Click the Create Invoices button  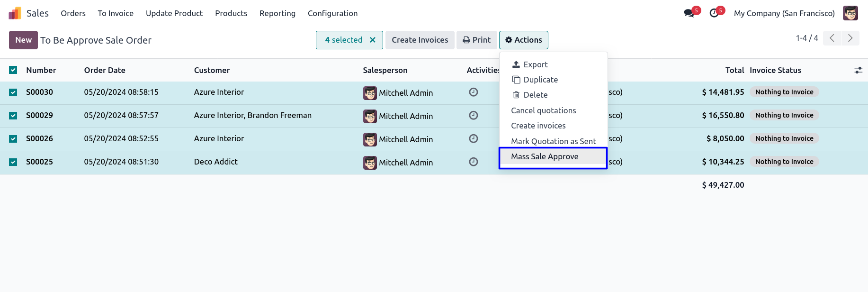[x=420, y=40]
